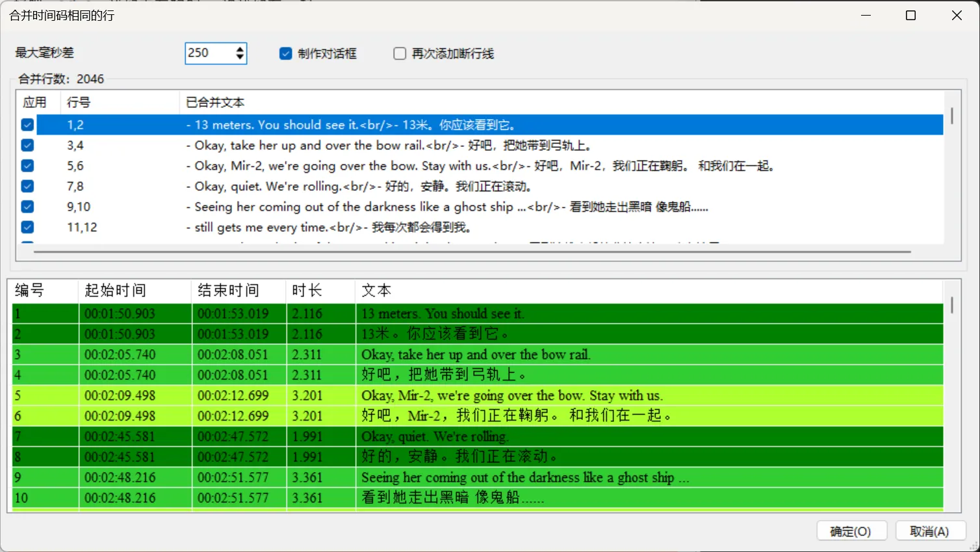
Task: Select the merged line for rows 3,4
Action: click(x=390, y=145)
